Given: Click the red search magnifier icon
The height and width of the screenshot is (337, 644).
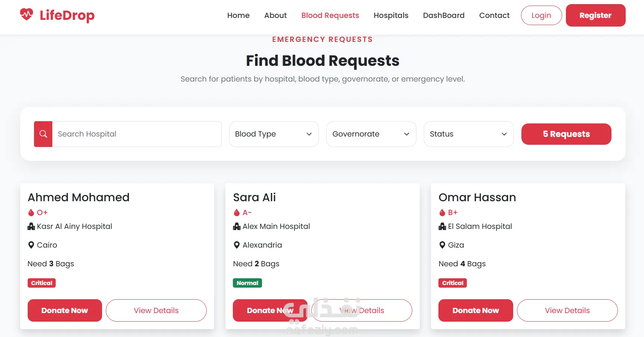Looking at the screenshot, I should 43,134.
